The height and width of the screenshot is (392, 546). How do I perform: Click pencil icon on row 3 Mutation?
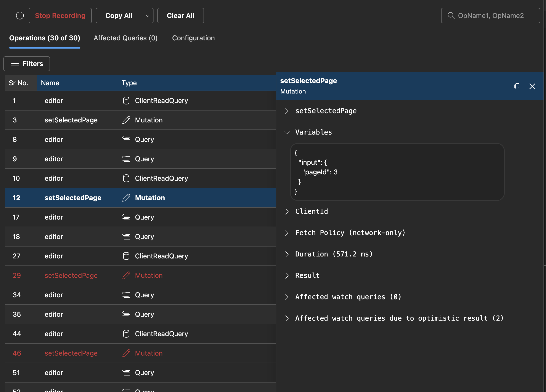[126, 120]
